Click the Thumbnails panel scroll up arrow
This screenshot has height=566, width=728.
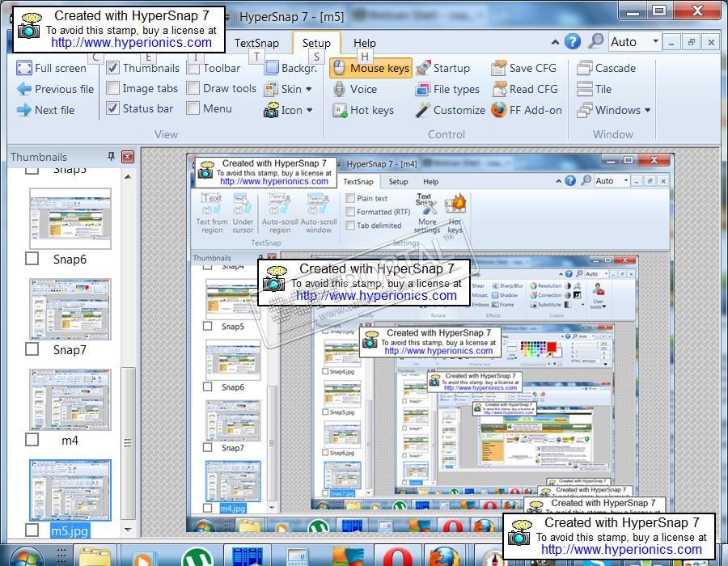128,177
